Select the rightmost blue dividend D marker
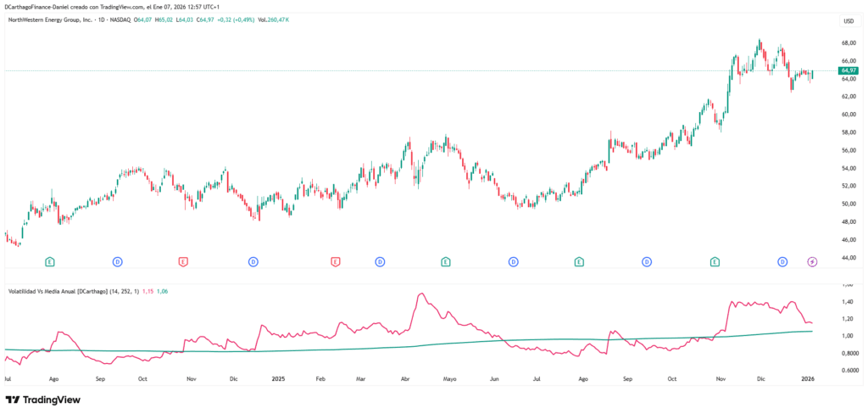Screen dimensions: 868x414 pos(782,262)
